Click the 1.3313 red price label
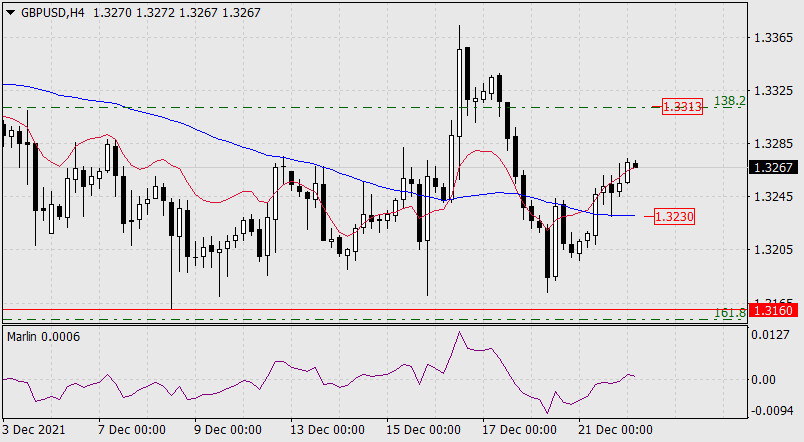 click(682, 107)
